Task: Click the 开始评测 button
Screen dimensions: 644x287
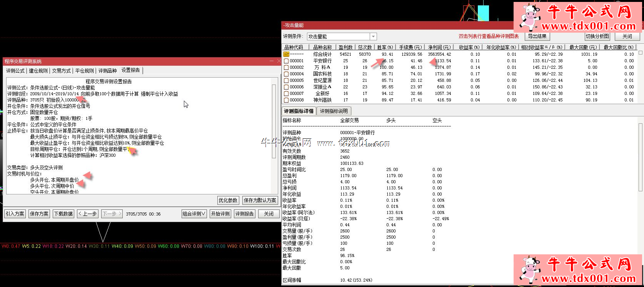Action: 220,214
